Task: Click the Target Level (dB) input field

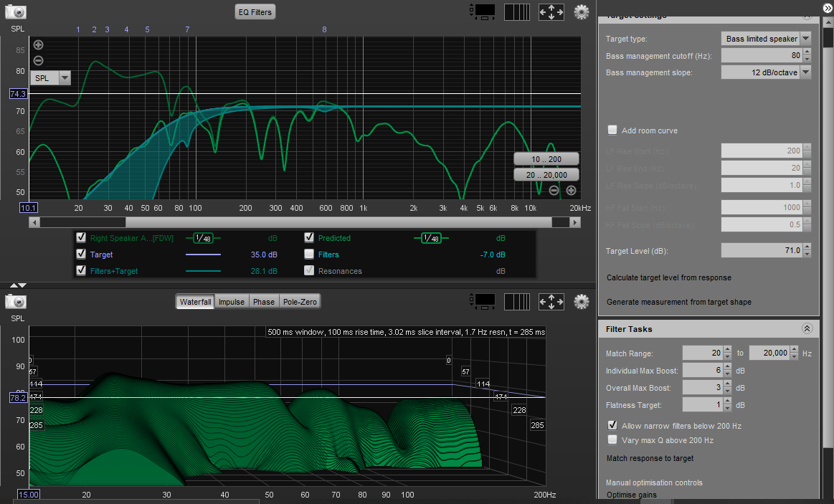Action: [x=761, y=251]
